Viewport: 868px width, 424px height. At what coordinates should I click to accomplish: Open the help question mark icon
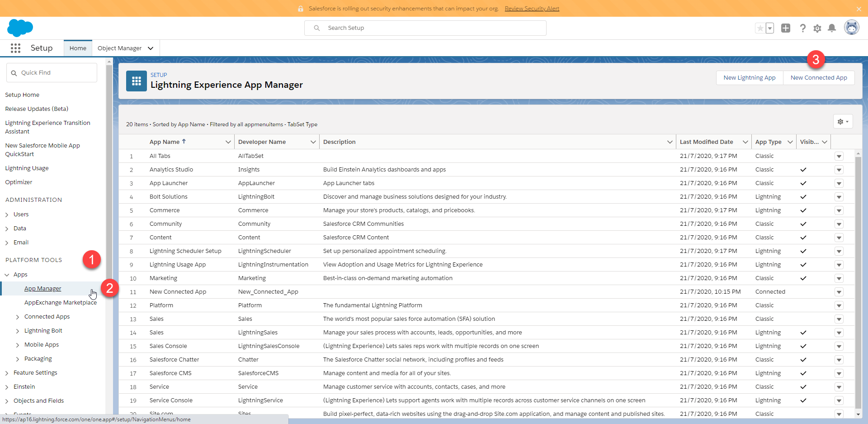pyautogui.click(x=802, y=28)
